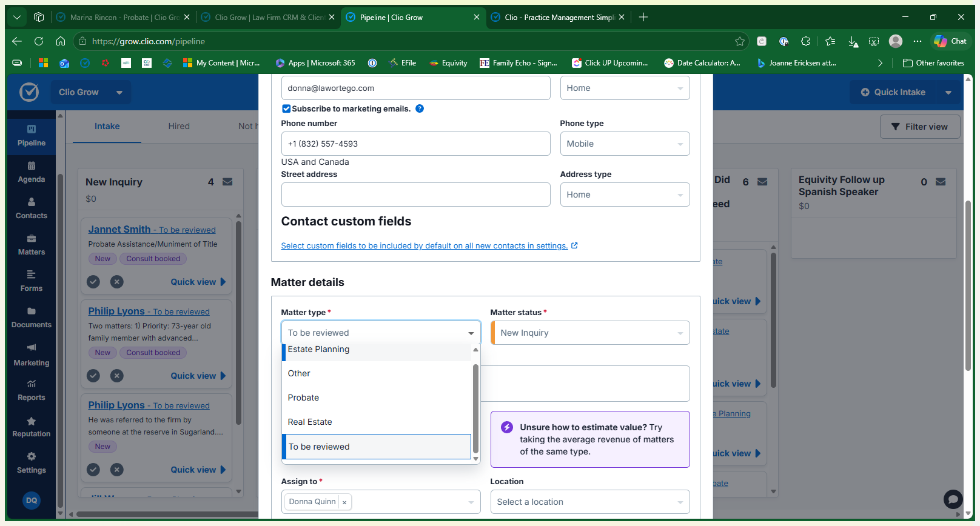Expand the Matter status dropdown
This screenshot has height=526, width=980.
pos(590,333)
